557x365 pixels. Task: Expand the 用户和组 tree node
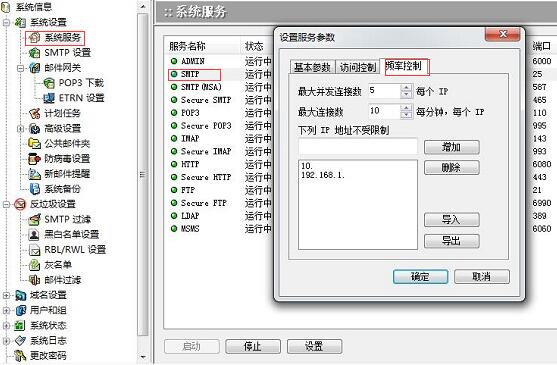click(6, 310)
